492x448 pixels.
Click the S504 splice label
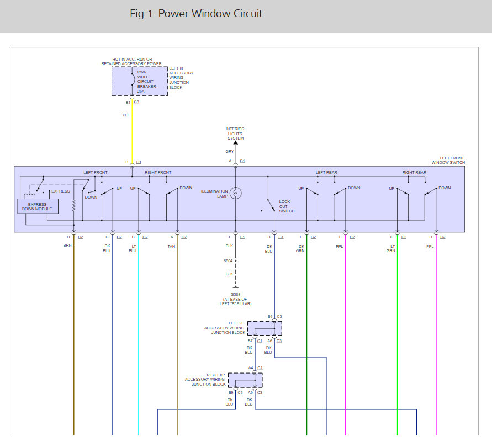228,261
